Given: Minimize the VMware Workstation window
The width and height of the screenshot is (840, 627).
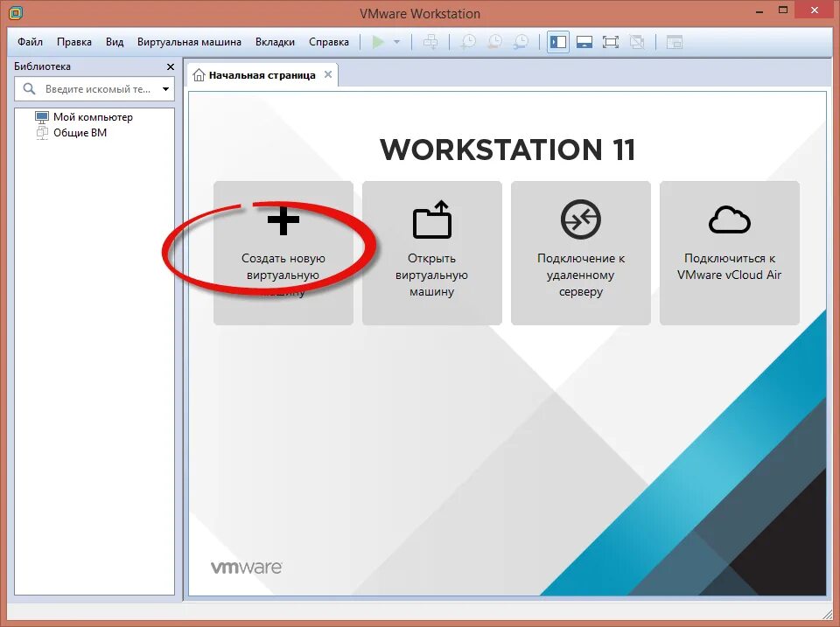Looking at the screenshot, I should [759, 11].
